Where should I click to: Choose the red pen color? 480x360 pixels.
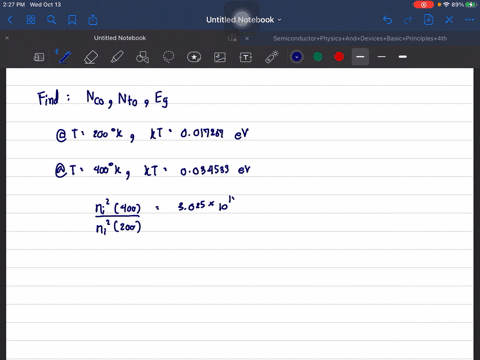(339, 57)
